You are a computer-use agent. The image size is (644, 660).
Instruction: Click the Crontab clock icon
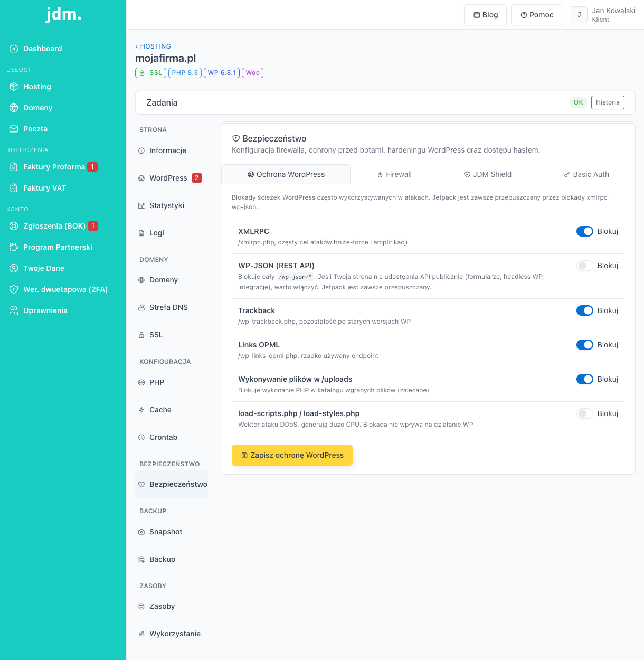coord(141,437)
